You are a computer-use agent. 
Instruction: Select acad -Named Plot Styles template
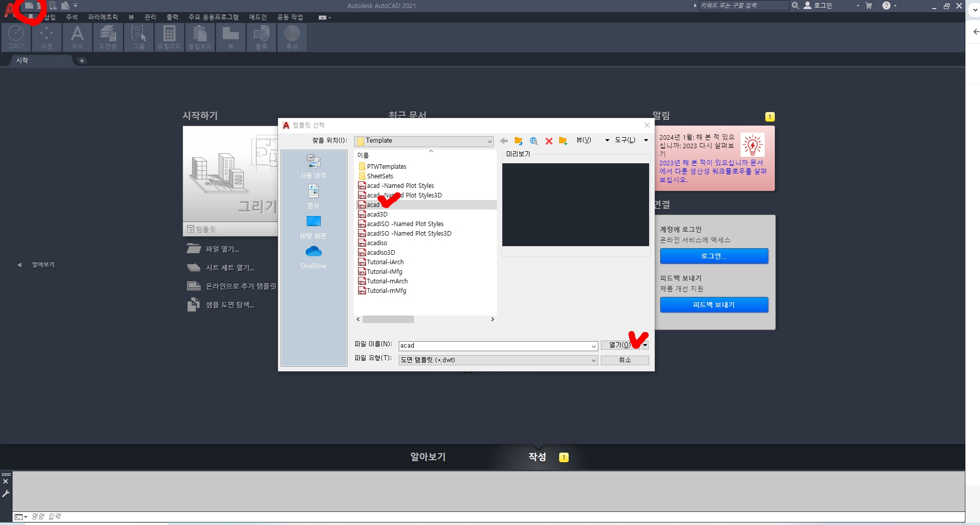(396, 186)
